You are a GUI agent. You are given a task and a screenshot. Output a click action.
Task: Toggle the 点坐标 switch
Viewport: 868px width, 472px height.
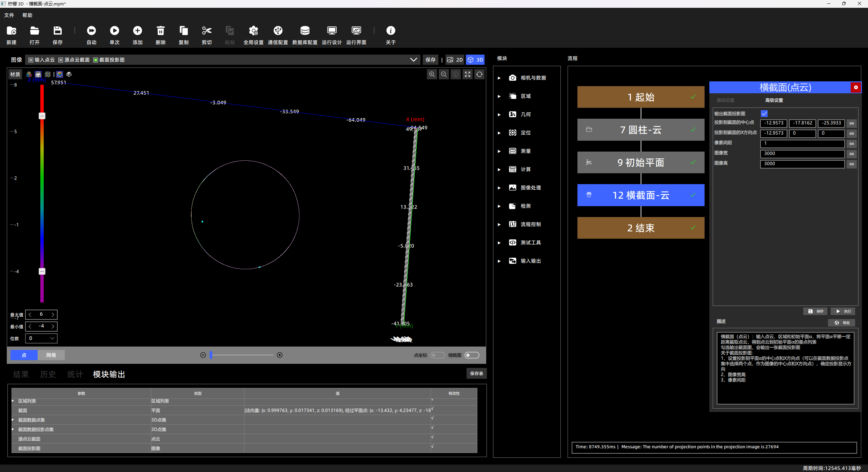[x=437, y=355]
